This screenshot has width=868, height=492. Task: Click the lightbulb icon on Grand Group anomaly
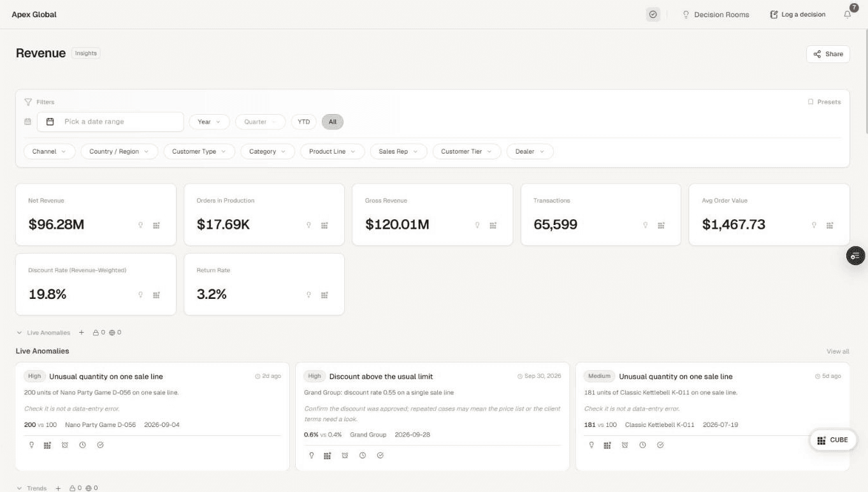point(312,455)
